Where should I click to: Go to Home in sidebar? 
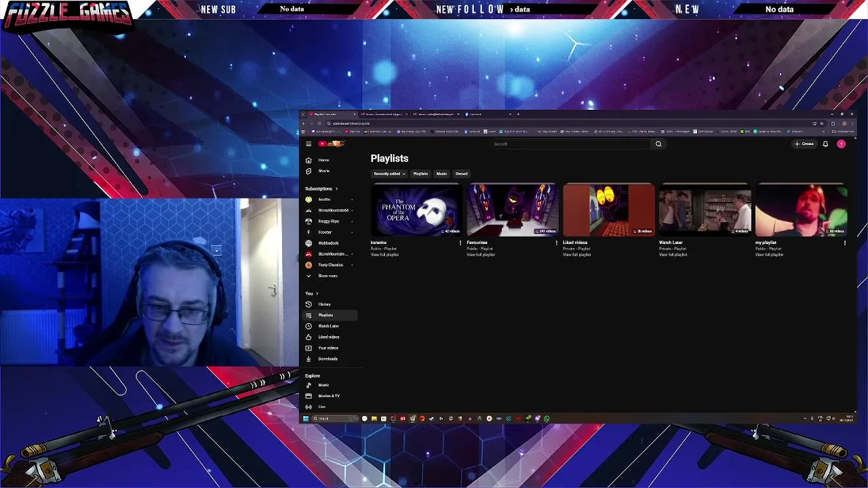(329, 160)
